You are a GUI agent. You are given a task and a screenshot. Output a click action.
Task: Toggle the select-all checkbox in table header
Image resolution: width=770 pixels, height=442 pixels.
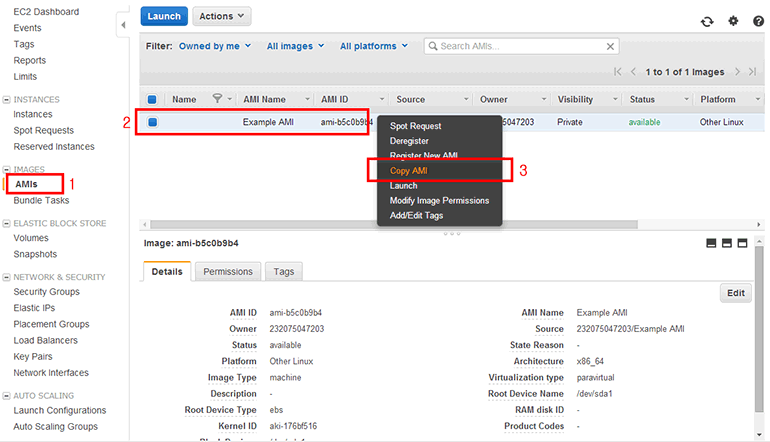tap(152, 99)
